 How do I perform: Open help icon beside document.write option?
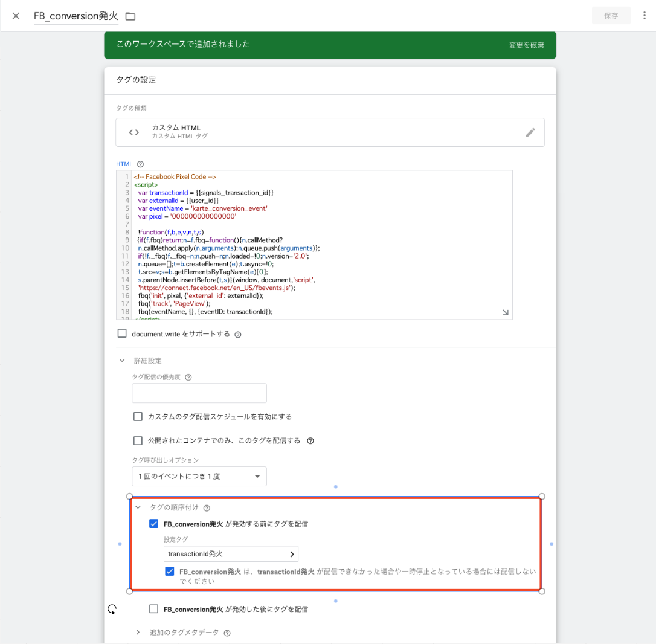237,334
